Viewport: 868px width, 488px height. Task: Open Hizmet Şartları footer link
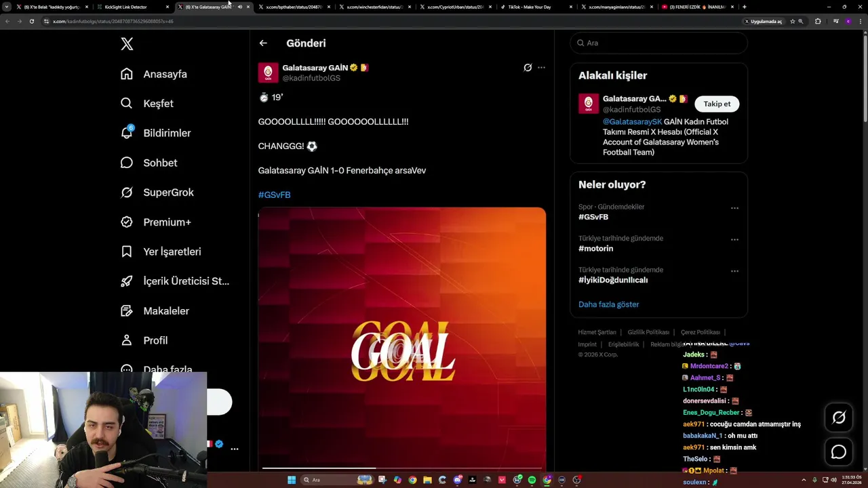click(x=597, y=332)
